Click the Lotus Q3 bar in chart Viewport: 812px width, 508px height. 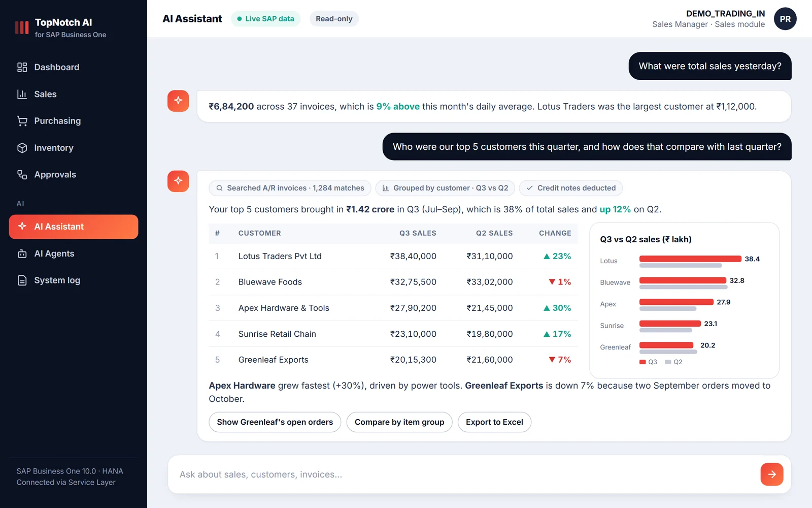tap(690, 259)
